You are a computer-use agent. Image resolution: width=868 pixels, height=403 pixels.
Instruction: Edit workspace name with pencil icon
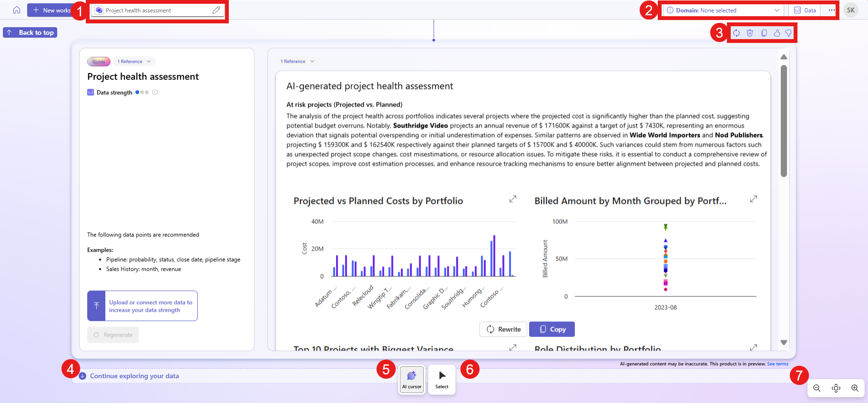pyautogui.click(x=216, y=10)
